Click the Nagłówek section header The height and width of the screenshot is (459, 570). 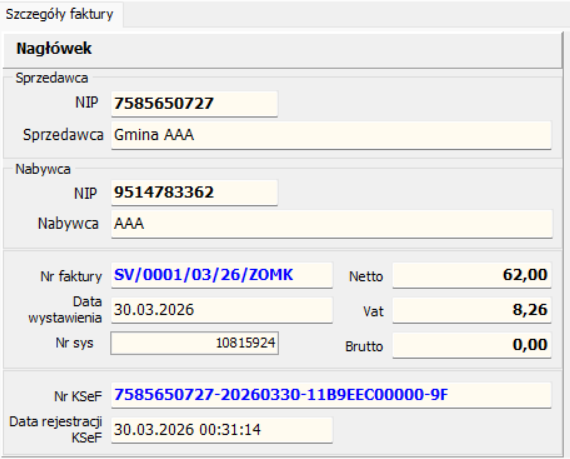[54, 49]
